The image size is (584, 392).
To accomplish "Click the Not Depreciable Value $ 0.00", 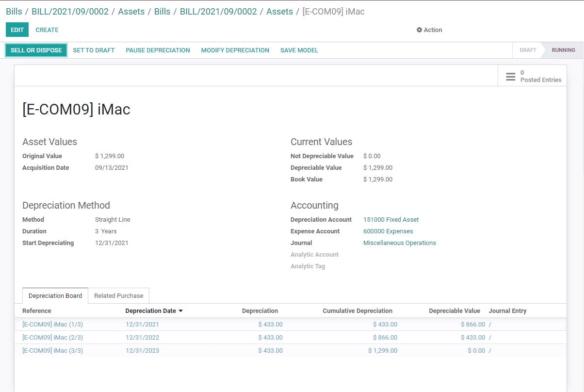I will 372,156.
